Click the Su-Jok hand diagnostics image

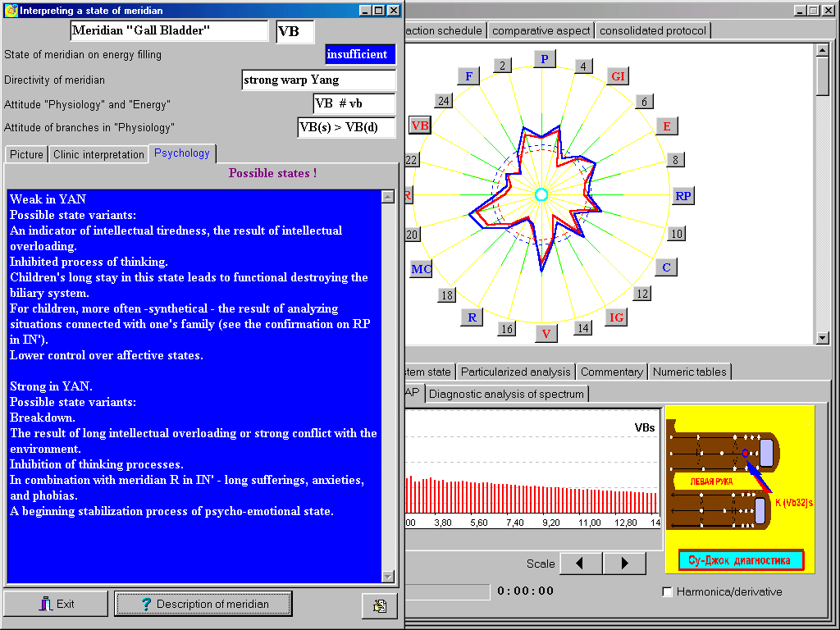(740, 489)
